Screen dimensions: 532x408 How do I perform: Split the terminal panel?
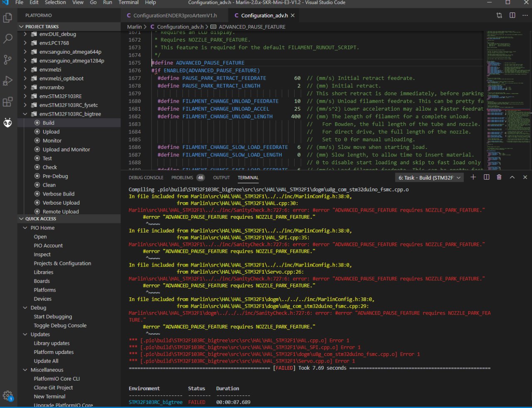click(x=486, y=177)
